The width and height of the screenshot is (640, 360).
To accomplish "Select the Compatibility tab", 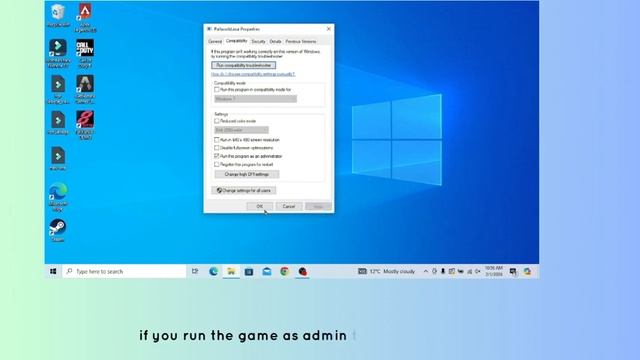I will (236, 41).
